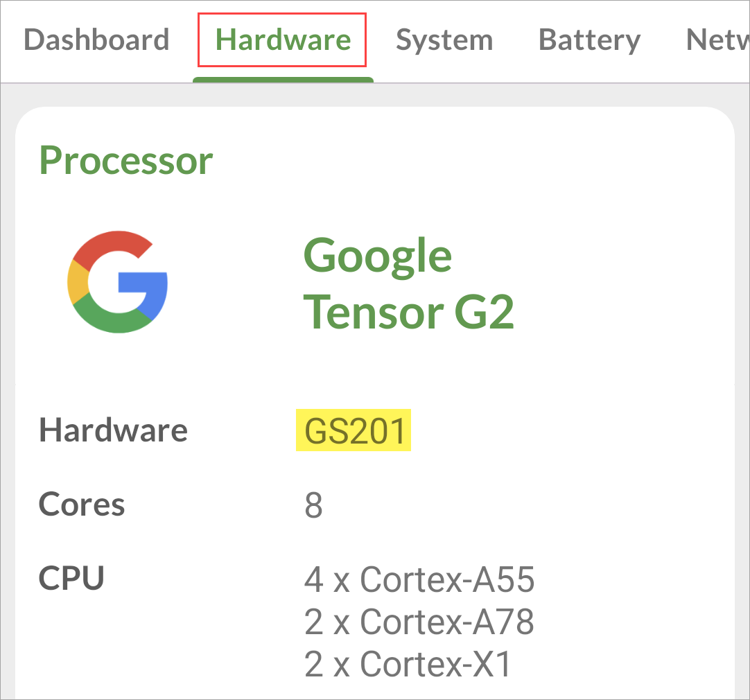Image resolution: width=750 pixels, height=700 pixels.
Task: Select the Battery tab
Action: coord(588,40)
